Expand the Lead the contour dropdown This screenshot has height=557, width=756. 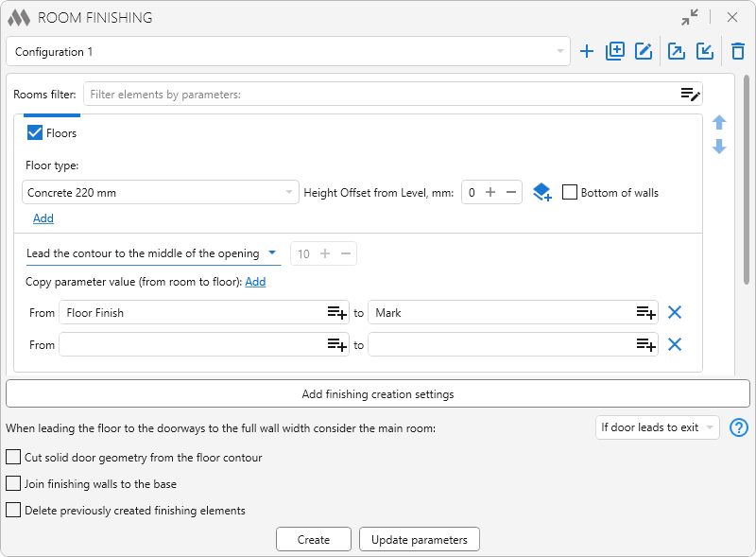click(153, 253)
